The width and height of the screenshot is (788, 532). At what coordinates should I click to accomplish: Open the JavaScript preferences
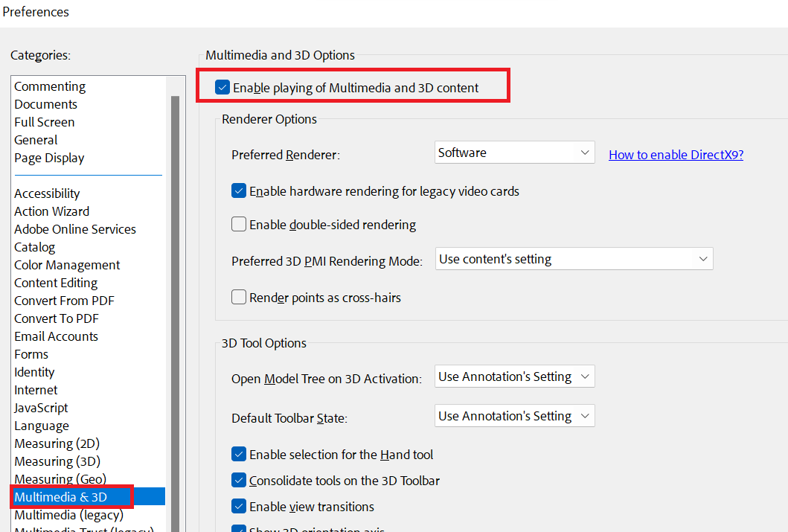tap(40, 407)
